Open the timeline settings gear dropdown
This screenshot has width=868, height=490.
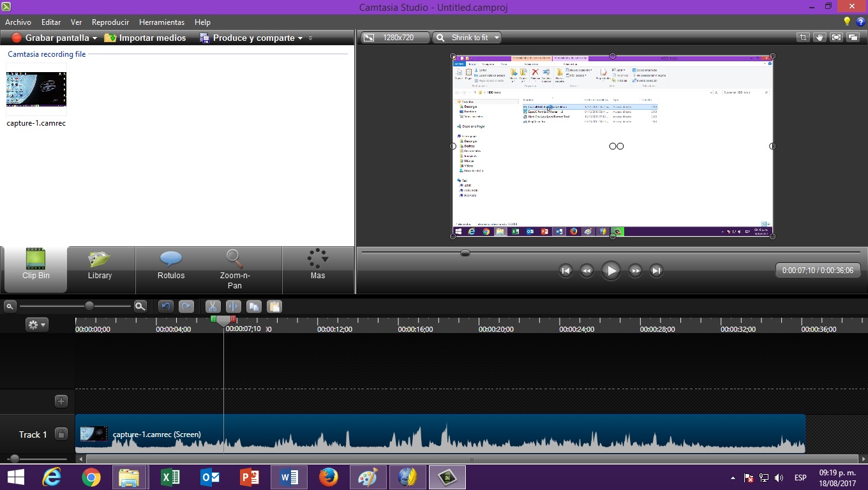[x=37, y=325]
